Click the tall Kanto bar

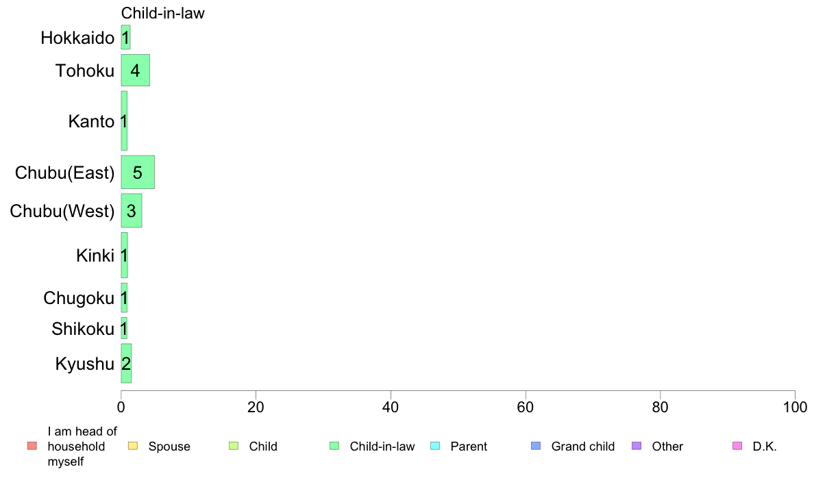tap(124, 121)
